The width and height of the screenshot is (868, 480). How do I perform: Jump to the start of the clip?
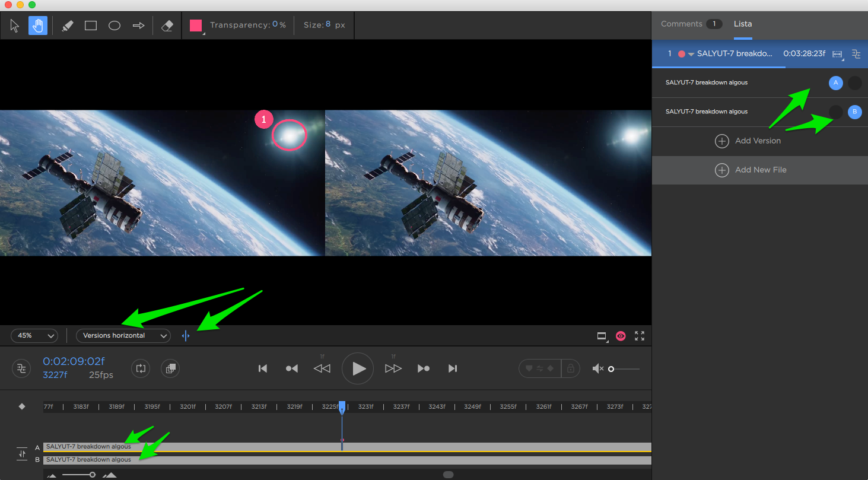pyautogui.click(x=263, y=368)
